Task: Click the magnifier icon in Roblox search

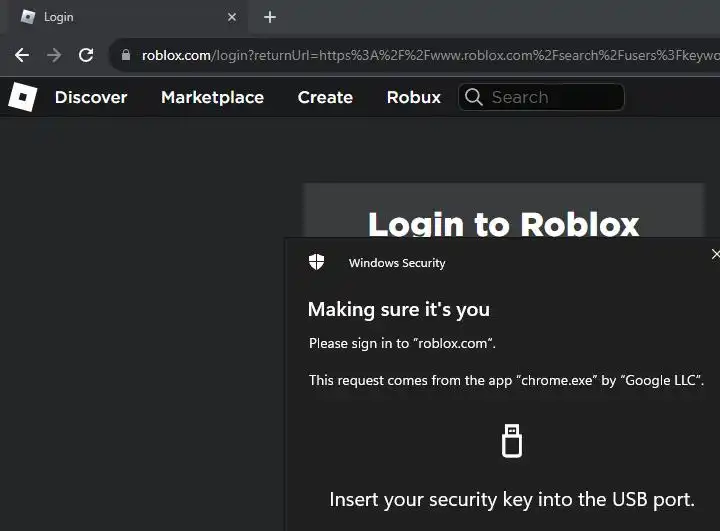Action: click(473, 97)
